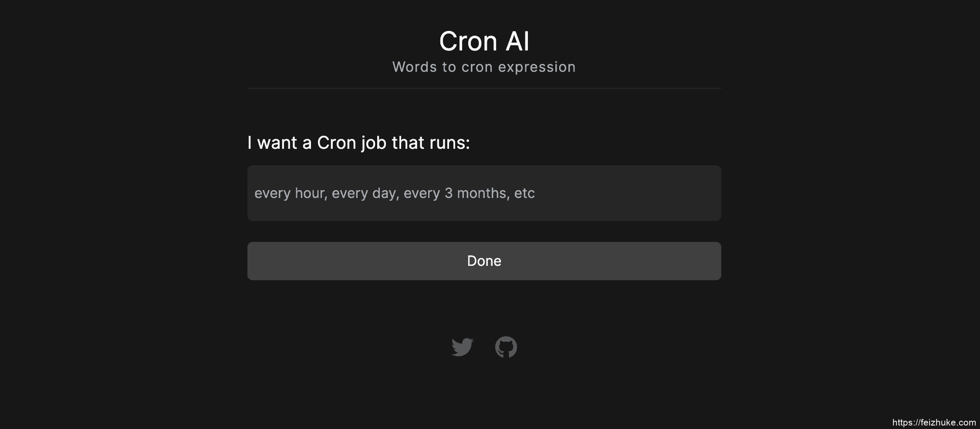Viewport: 980px width, 429px height.
Task: Click the Cron AI title
Action: (484, 40)
